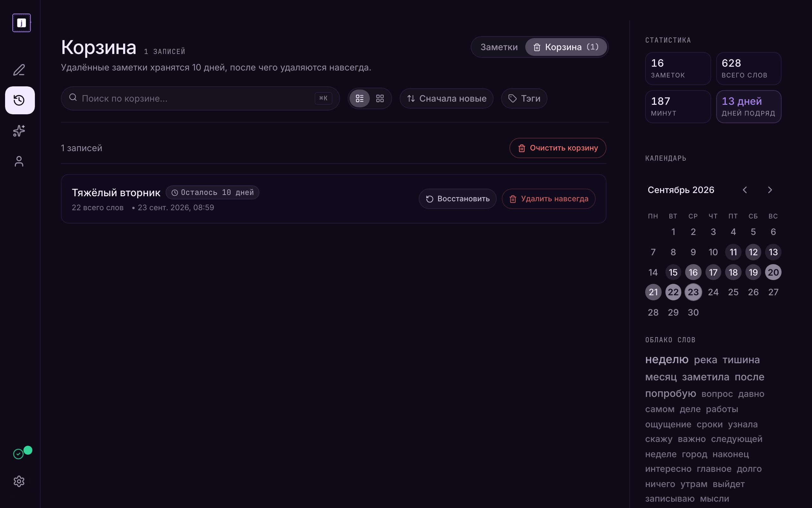Click word 'заметила' in word cloud

705,377
